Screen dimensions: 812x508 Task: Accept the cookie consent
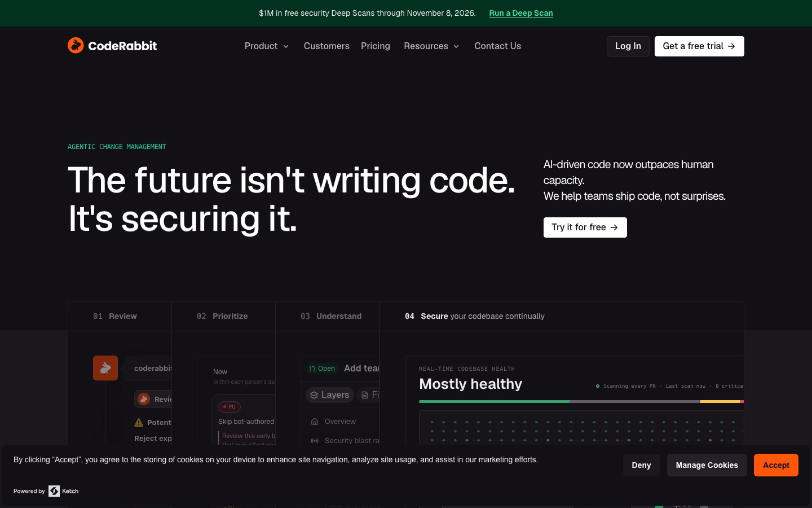(776, 465)
